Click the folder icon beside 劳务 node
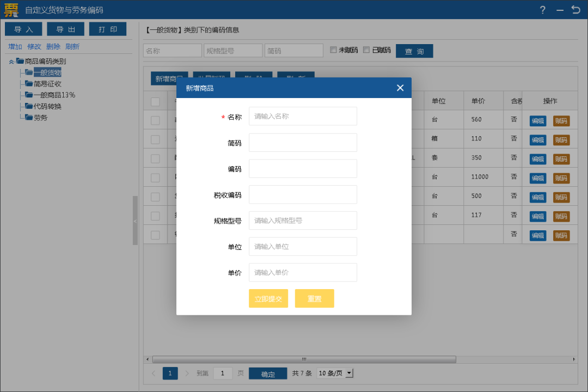 tap(30, 118)
